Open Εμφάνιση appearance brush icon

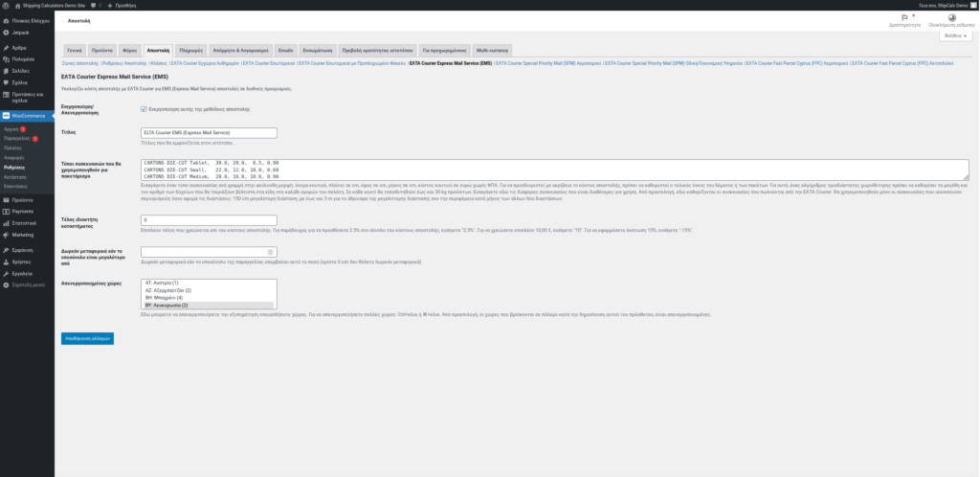click(6, 250)
